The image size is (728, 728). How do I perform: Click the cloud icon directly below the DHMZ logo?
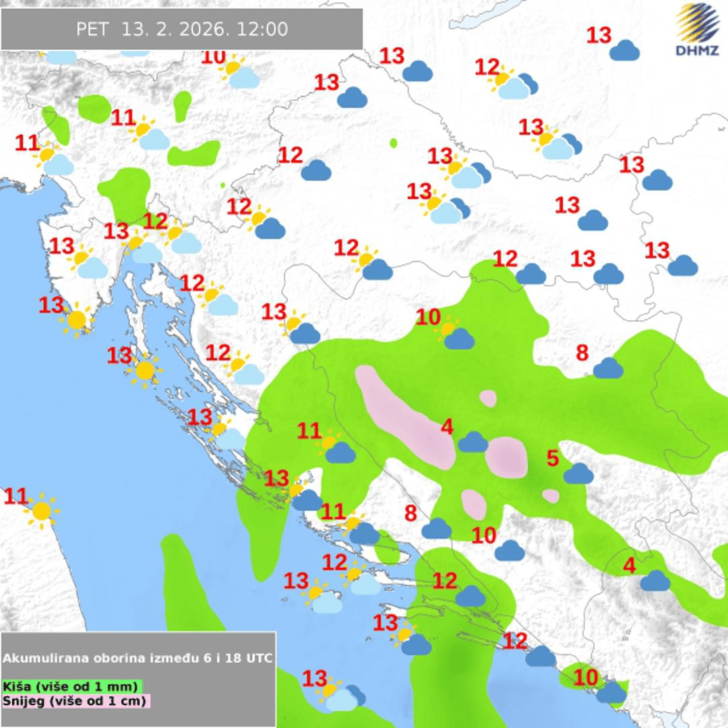(x=624, y=51)
